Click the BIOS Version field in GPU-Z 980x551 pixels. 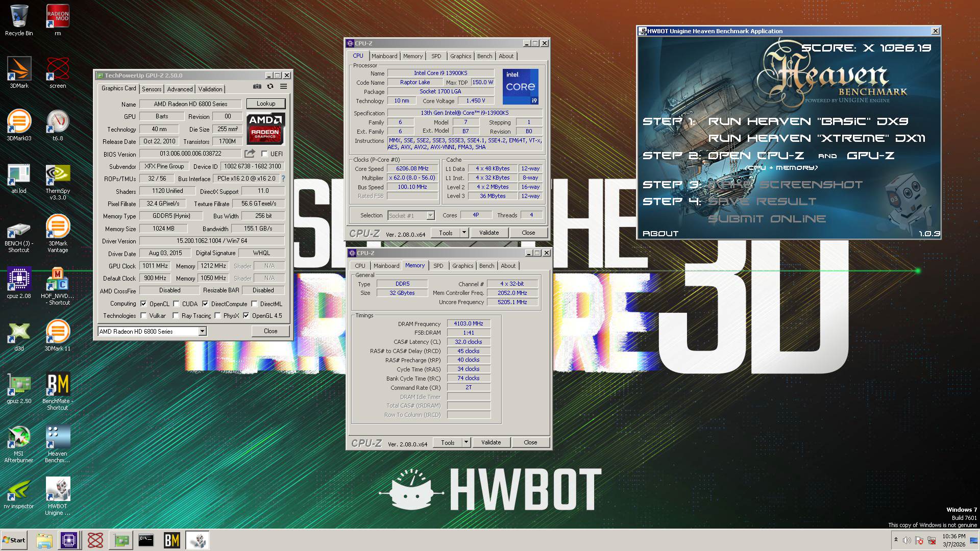tap(190, 154)
